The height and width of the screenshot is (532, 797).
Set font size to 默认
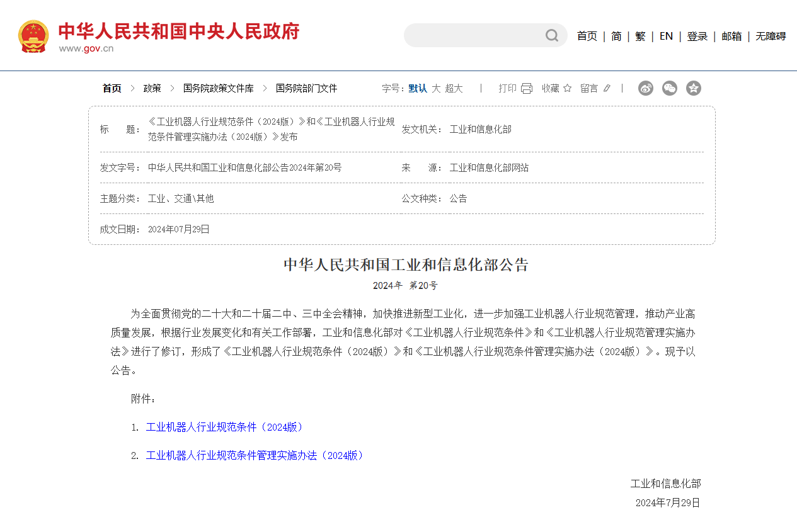(x=417, y=88)
